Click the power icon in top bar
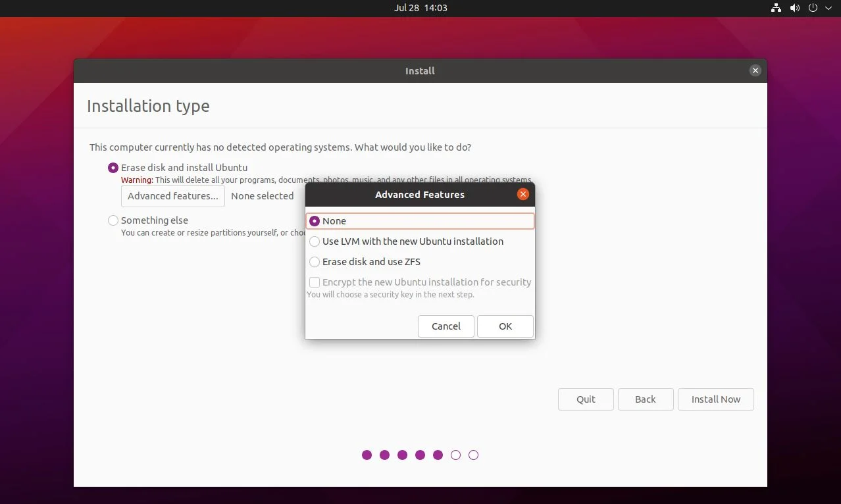841x504 pixels. click(813, 8)
